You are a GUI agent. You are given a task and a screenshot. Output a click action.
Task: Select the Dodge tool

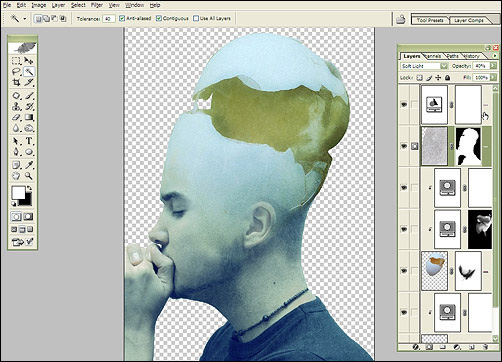(29, 128)
